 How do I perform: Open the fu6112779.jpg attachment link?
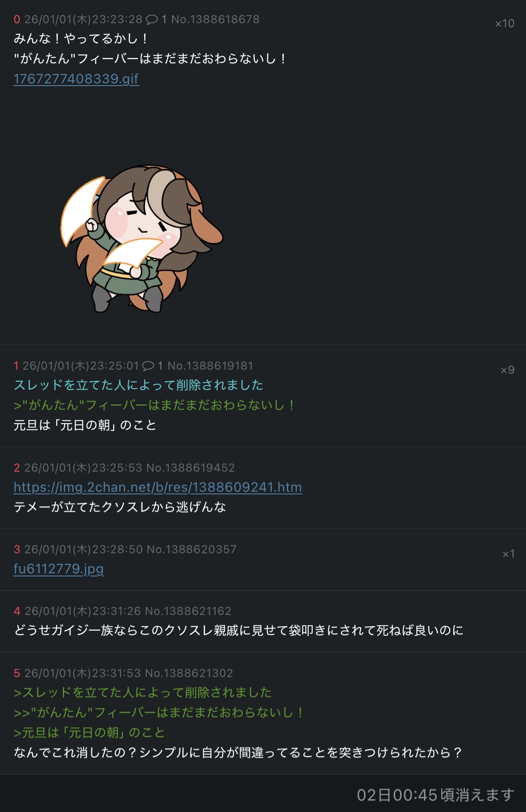click(x=59, y=569)
